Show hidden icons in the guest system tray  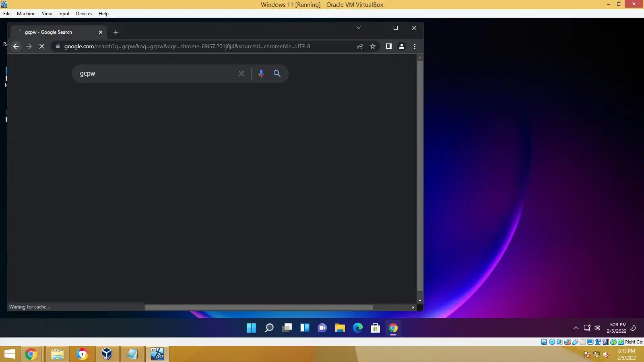click(576, 328)
